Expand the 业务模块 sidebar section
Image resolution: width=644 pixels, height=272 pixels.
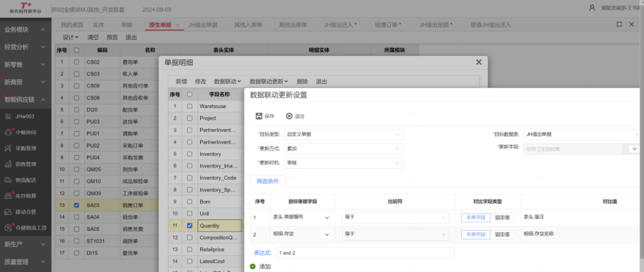(x=25, y=29)
